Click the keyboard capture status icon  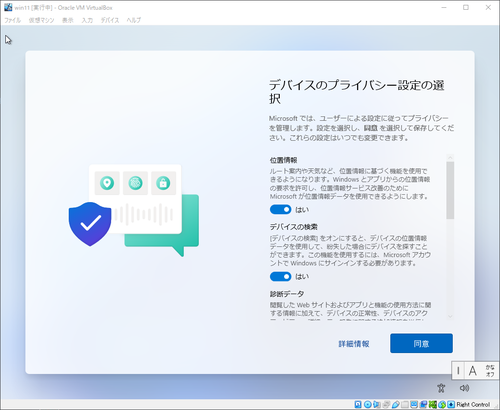tap(451, 405)
